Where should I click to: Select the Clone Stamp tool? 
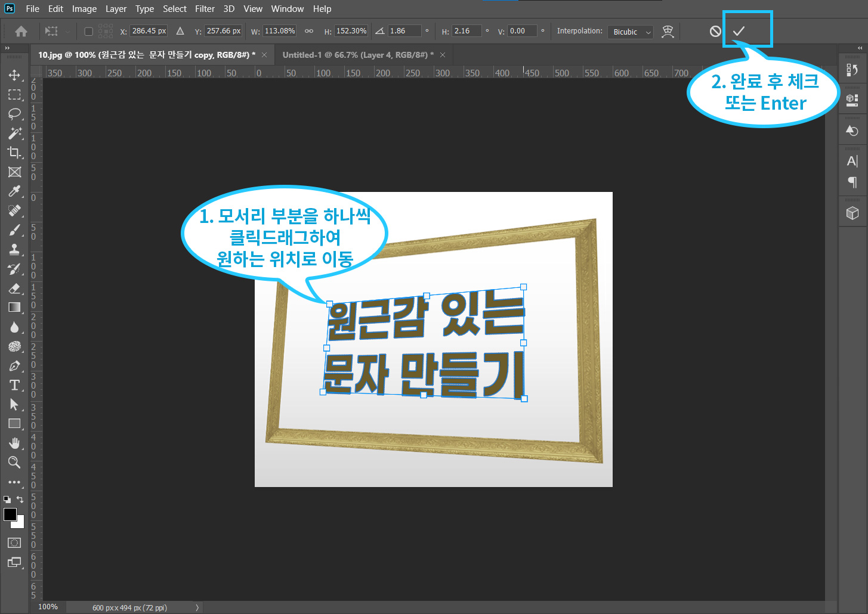pyautogui.click(x=14, y=249)
